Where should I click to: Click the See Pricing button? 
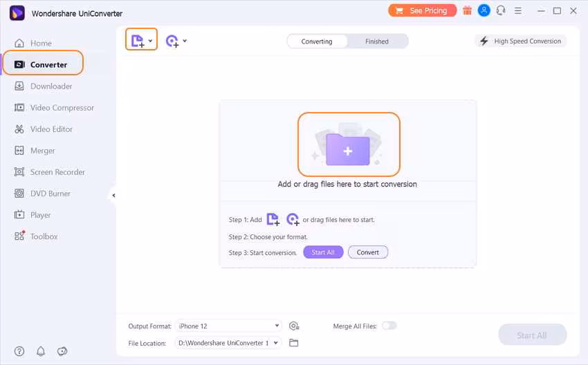click(x=422, y=10)
